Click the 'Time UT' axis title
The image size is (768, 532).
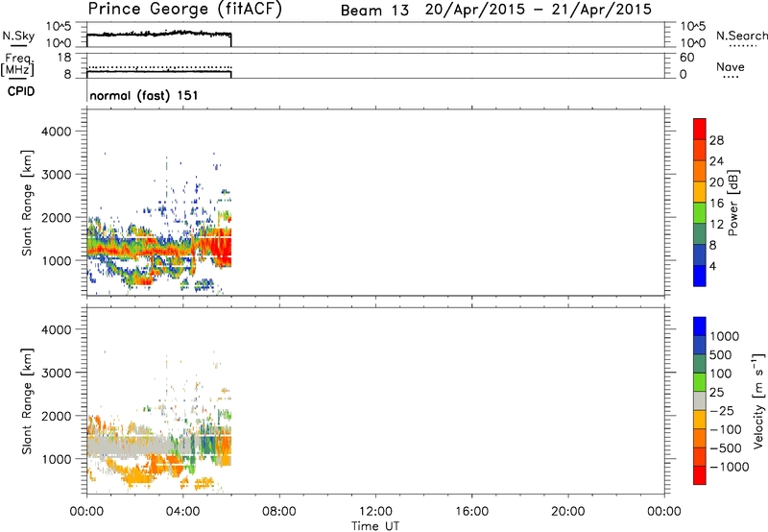pyautogui.click(x=375, y=526)
